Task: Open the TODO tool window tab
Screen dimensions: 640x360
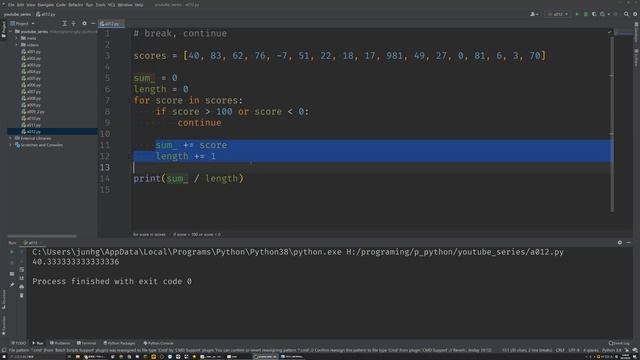Action: click(19, 343)
